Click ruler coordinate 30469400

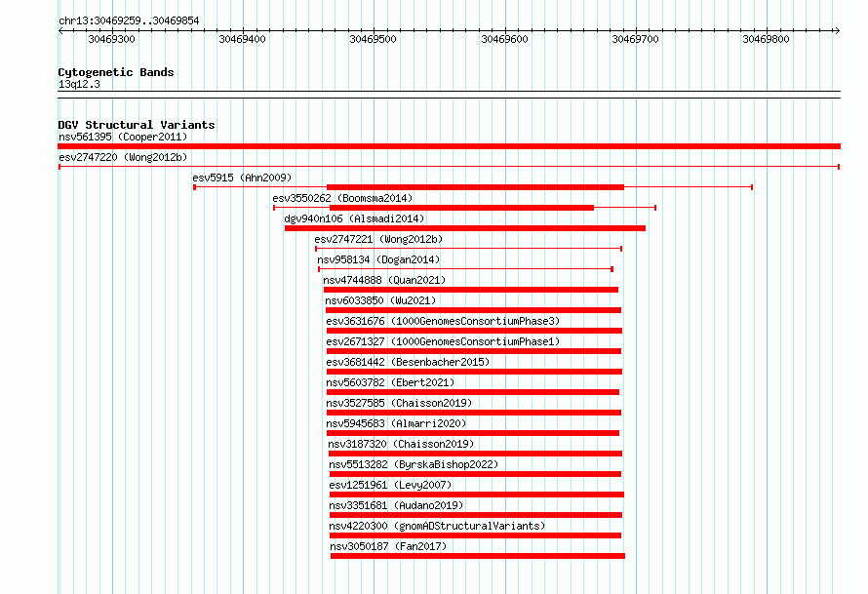click(x=243, y=39)
